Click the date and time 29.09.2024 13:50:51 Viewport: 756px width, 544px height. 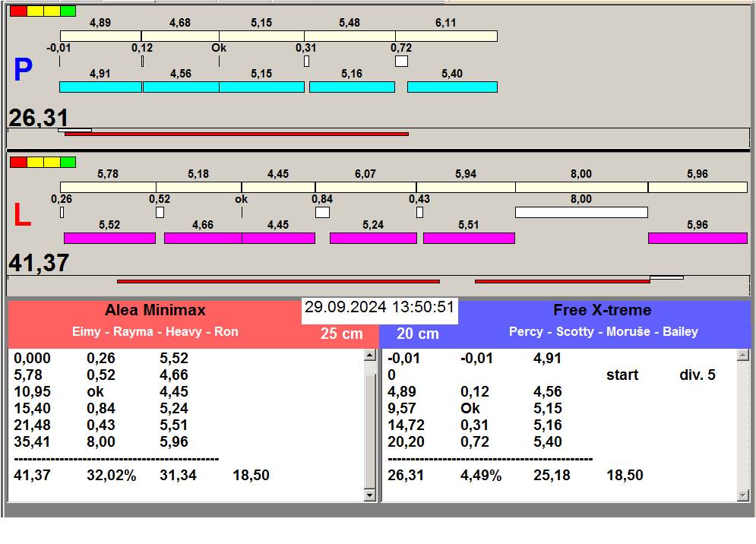tap(379, 307)
